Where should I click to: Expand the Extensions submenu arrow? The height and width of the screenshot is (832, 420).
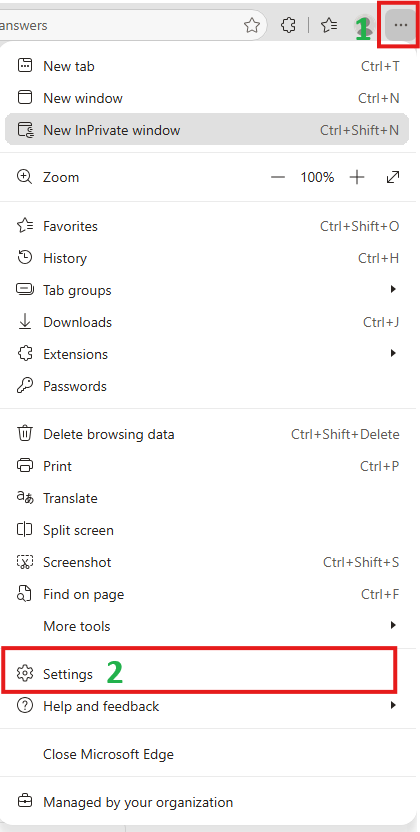coord(393,353)
